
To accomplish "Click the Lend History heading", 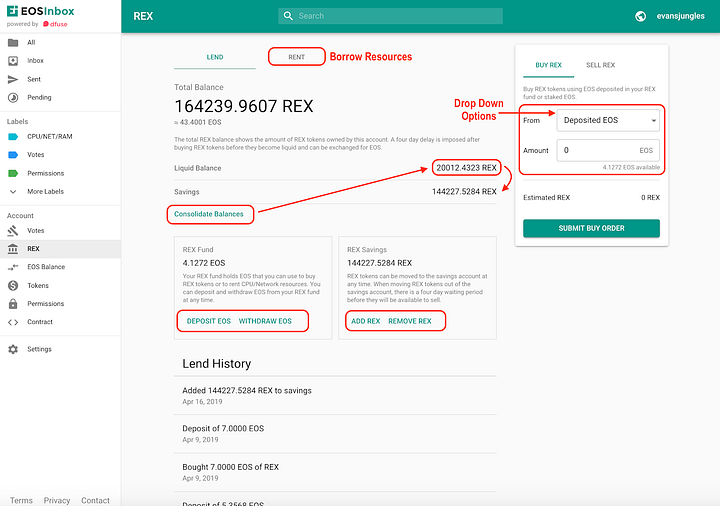I will pos(217,364).
